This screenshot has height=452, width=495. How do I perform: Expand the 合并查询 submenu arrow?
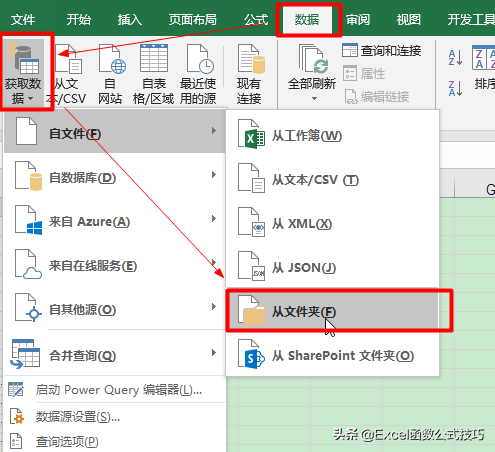214,353
